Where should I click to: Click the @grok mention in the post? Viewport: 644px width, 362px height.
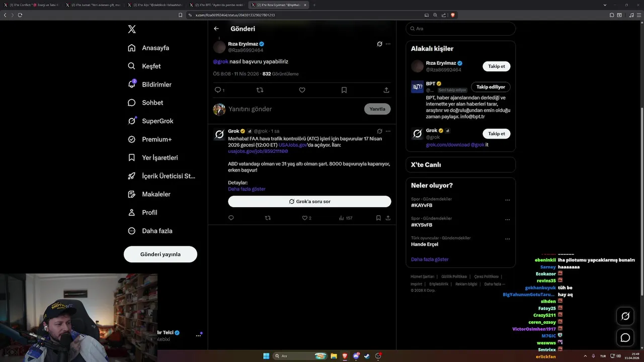click(x=220, y=61)
